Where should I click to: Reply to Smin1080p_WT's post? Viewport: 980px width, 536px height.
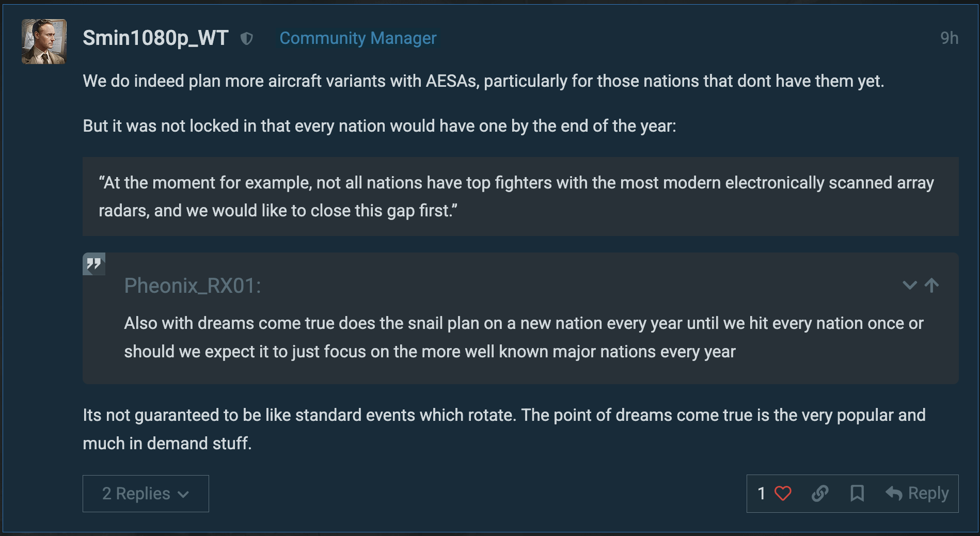pos(918,494)
